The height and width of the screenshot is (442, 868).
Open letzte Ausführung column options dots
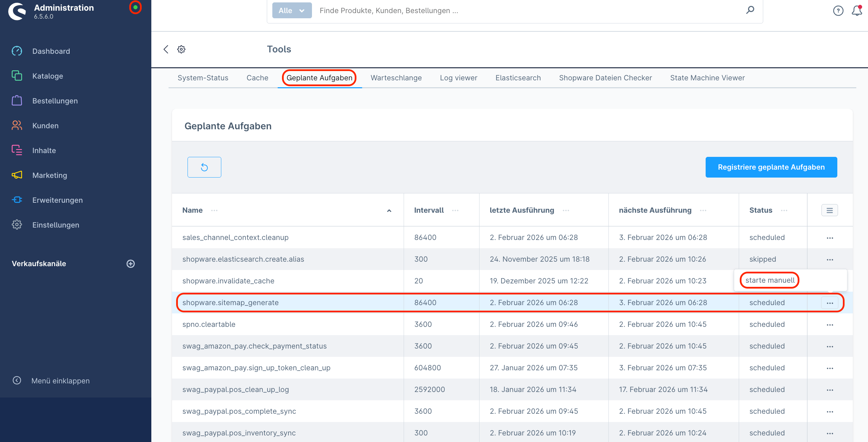pyautogui.click(x=566, y=210)
